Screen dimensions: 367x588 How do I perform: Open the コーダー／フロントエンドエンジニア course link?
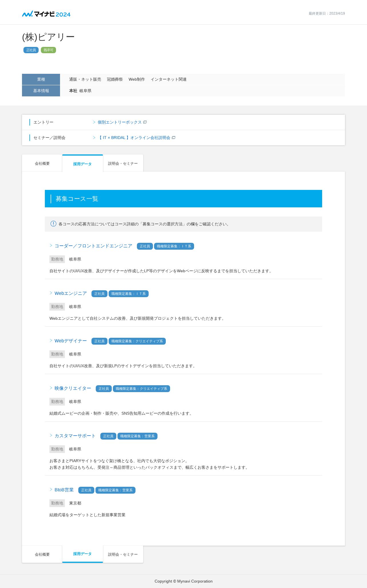93,246
